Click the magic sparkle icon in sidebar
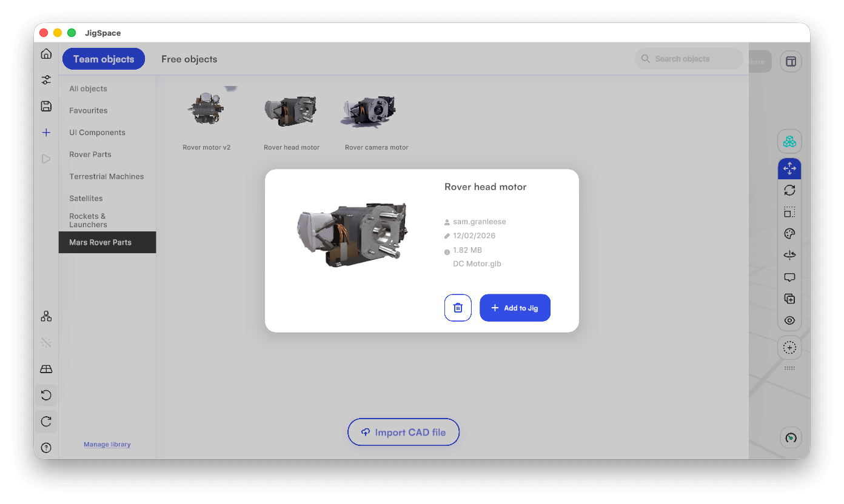Image resolution: width=844 pixels, height=504 pixels. [46, 343]
